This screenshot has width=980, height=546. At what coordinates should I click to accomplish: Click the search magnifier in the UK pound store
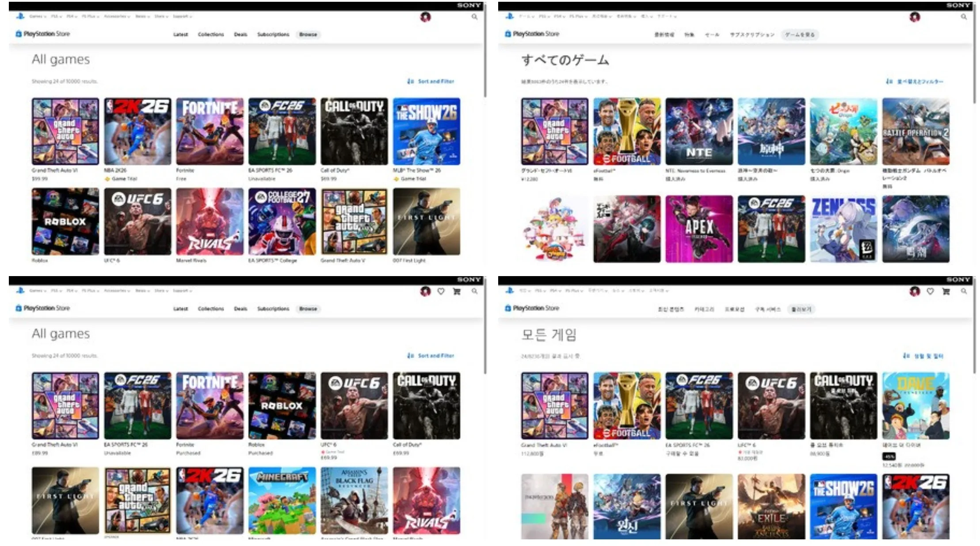coord(474,291)
